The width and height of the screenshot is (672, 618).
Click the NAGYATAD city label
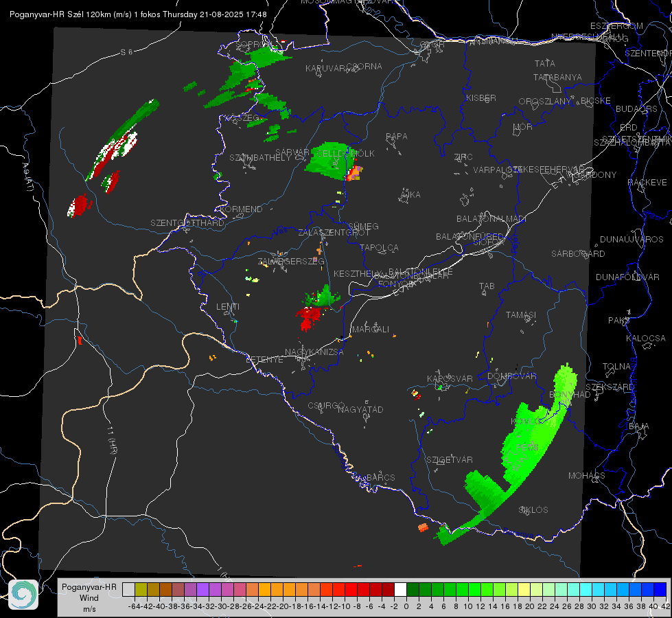[x=360, y=409]
